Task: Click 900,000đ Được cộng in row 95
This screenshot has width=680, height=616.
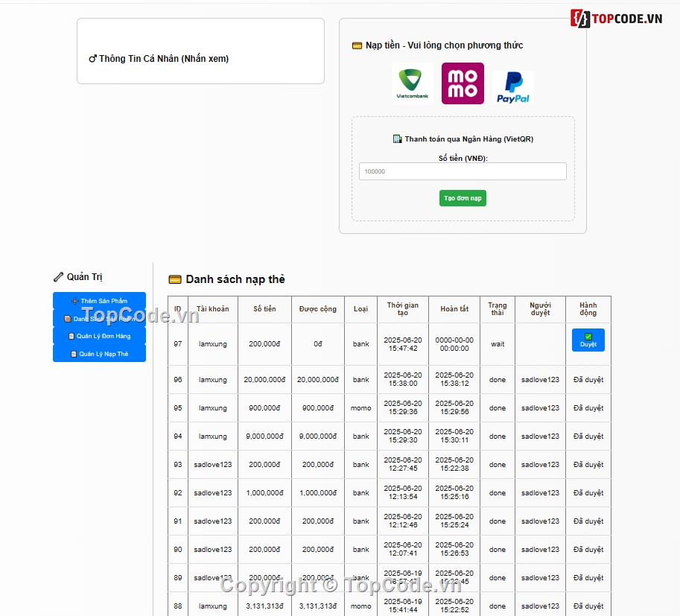Action: pyautogui.click(x=318, y=407)
